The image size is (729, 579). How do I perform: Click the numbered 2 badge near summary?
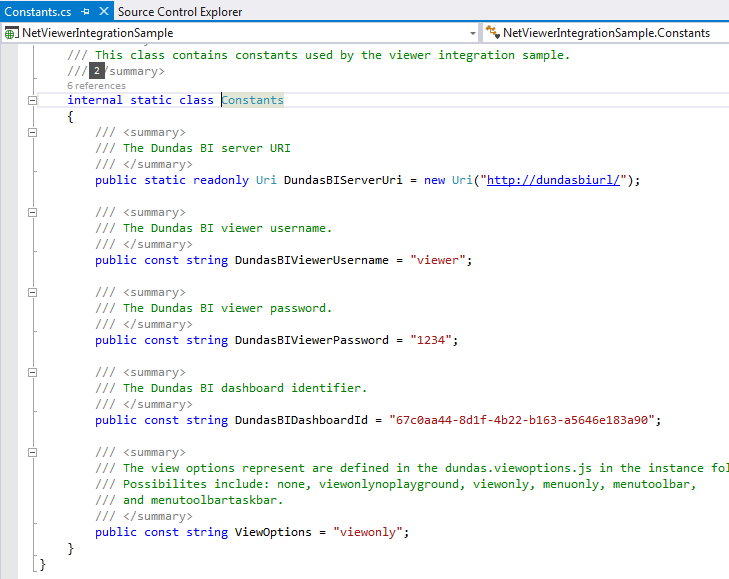[97, 71]
